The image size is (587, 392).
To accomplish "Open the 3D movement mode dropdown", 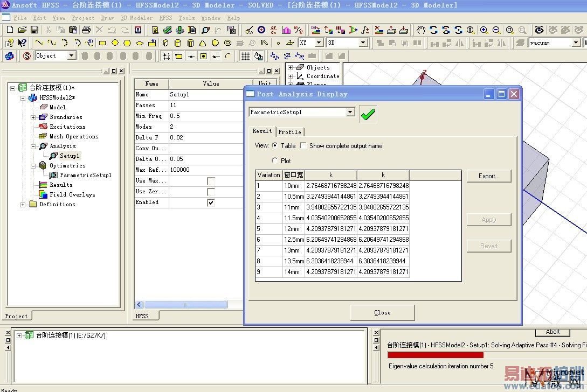I will click(363, 43).
